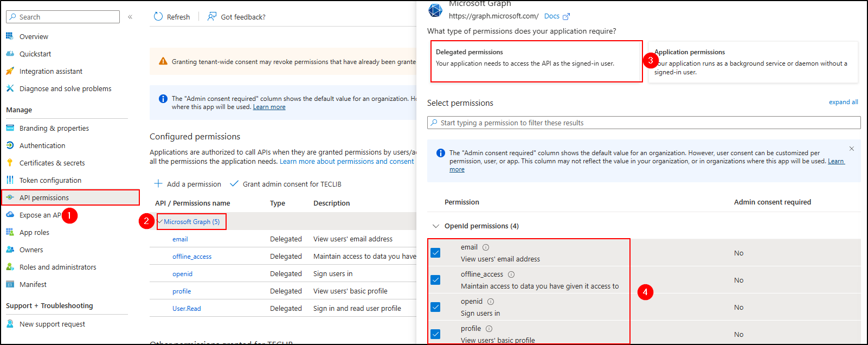868x345 pixels.
Task: Uncheck the offline_access permission checkbox
Action: pos(435,280)
